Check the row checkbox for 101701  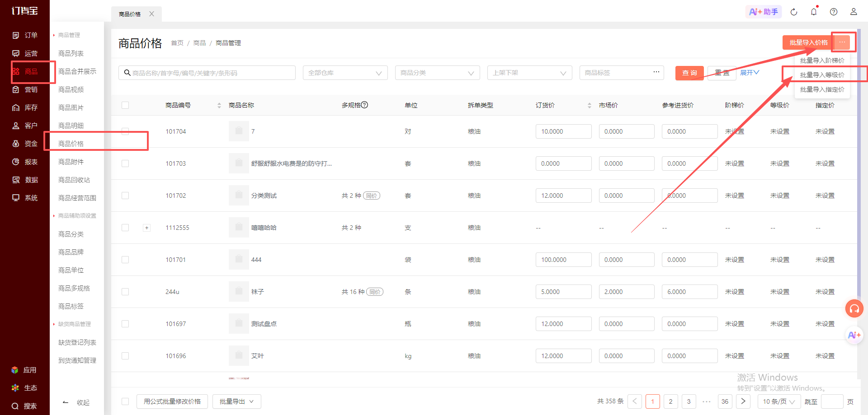tap(125, 260)
